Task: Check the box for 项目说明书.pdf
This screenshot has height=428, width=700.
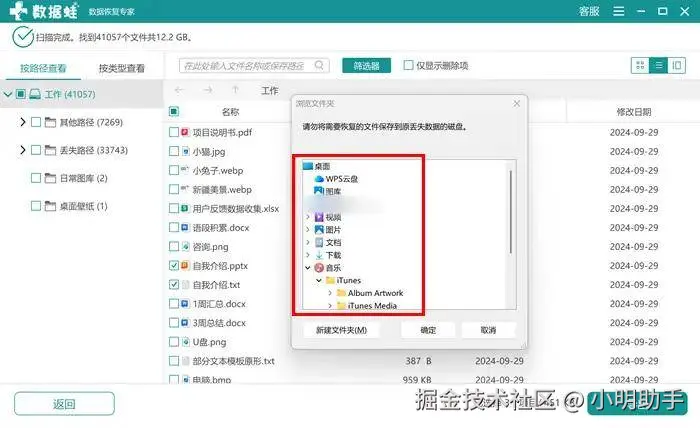Action: tap(174, 132)
